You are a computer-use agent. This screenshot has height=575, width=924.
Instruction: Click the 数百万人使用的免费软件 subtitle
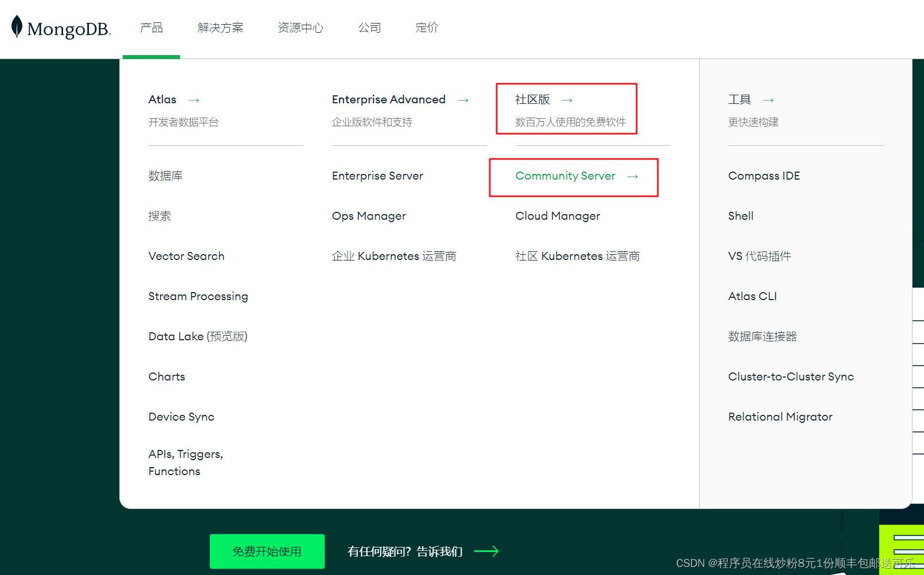click(x=571, y=122)
